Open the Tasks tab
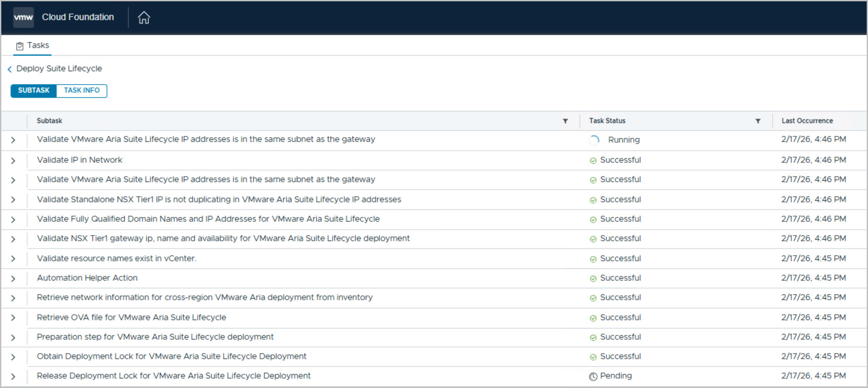868x388 pixels. [38, 45]
